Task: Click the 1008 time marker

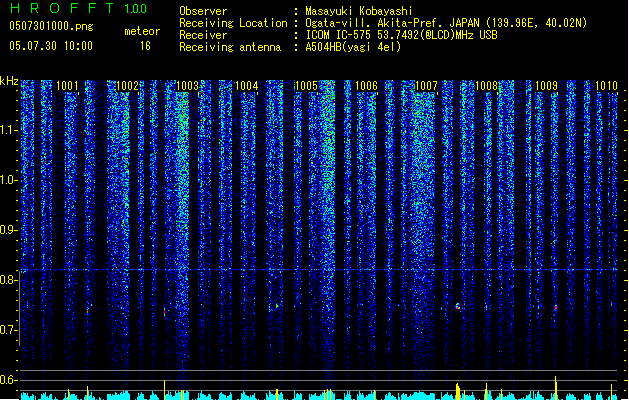Action: click(x=486, y=86)
